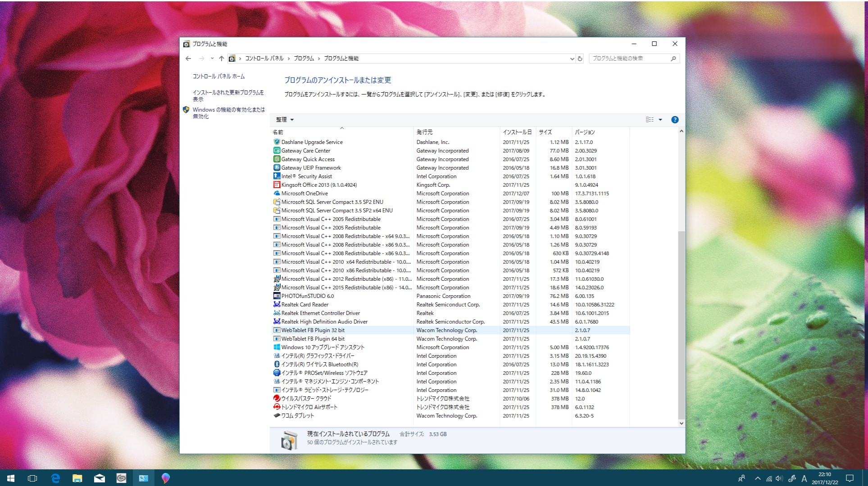The image size is (868, 486).
Task: Click the Back arrow navigation icon
Action: click(x=188, y=58)
